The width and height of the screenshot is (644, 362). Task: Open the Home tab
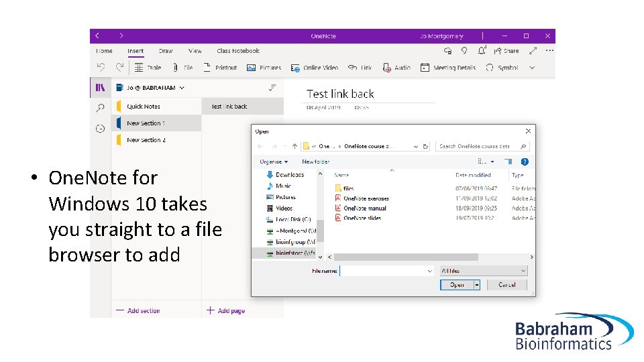[105, 51]
